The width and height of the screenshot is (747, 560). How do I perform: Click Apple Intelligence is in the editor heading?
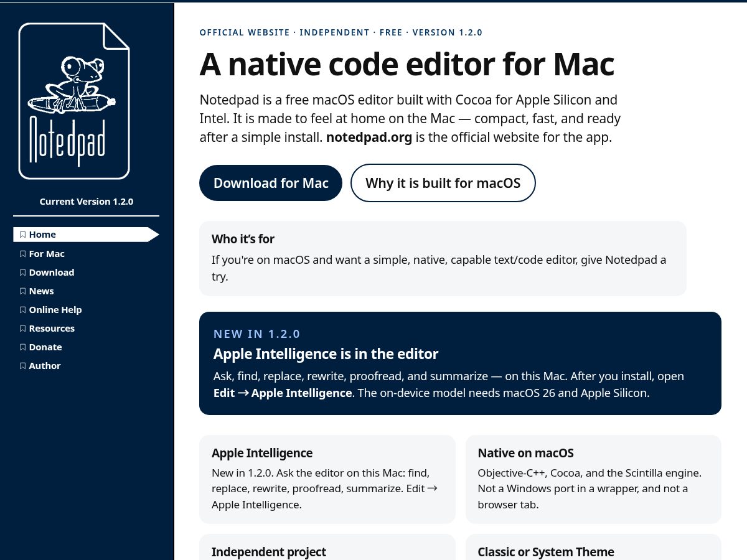point(326,354)
